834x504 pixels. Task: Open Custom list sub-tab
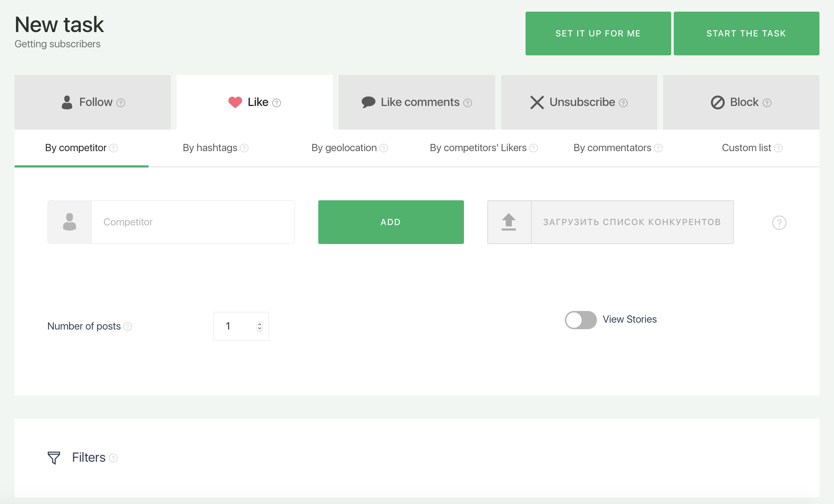(752, 148)
